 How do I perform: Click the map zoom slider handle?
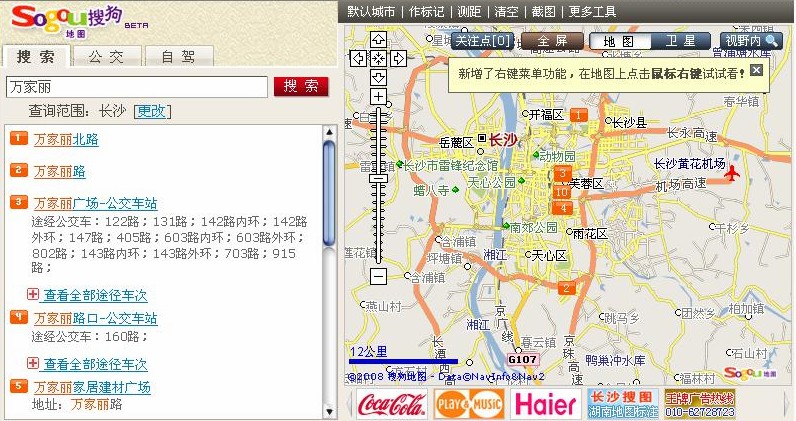[378, 178]
